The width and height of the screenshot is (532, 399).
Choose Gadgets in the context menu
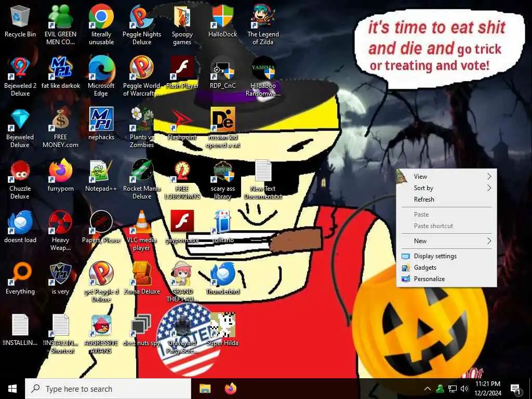(446, 268)
